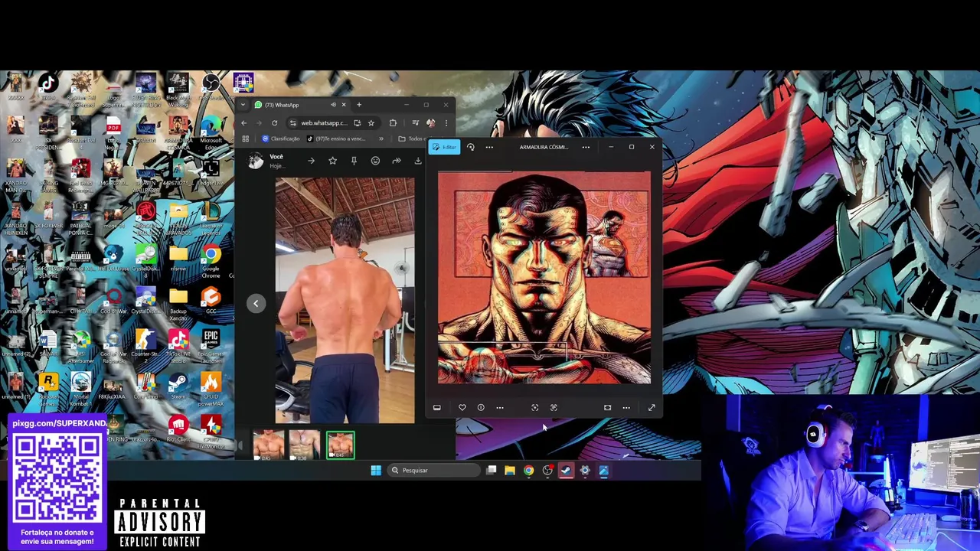Click the Pesquisar taskbar search box

433,471
